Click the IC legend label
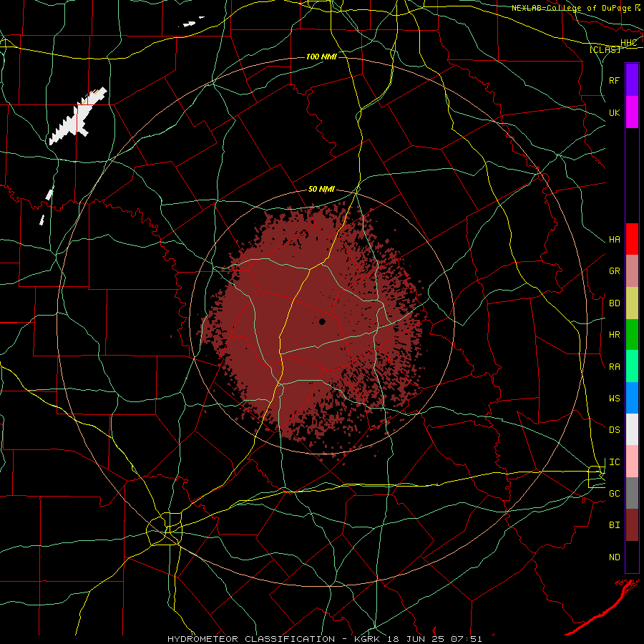Screen dimensions: 644x644 614,462
